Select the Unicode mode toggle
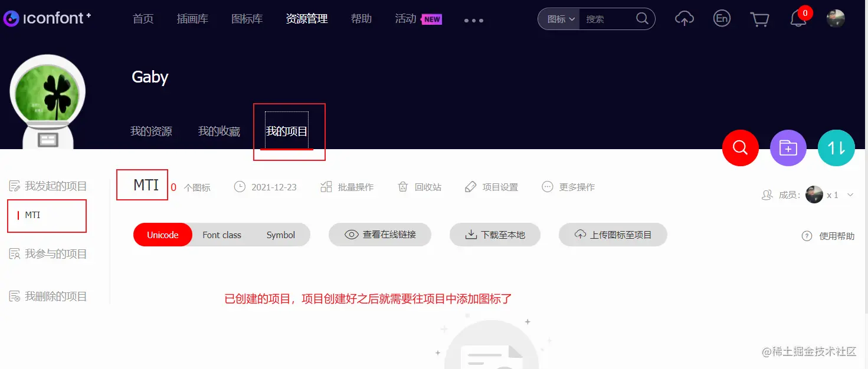868x369 pixels. coord(163,235)
